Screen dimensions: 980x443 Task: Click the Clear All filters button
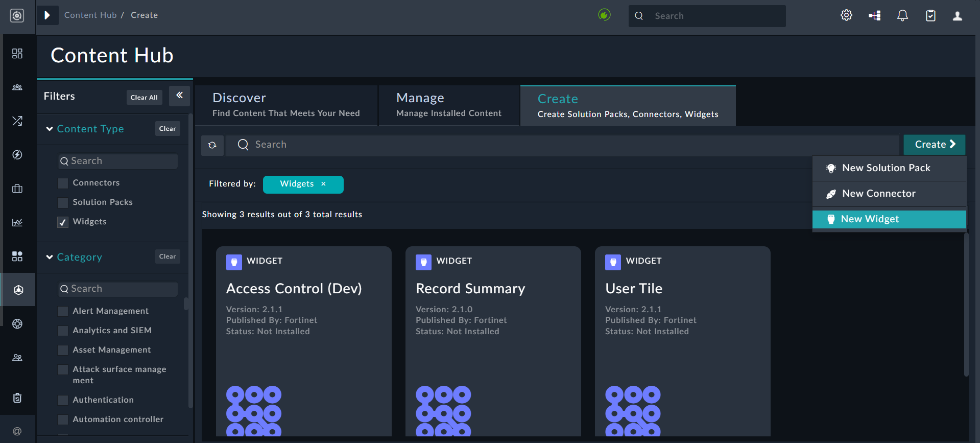click(x=144, y=97)
